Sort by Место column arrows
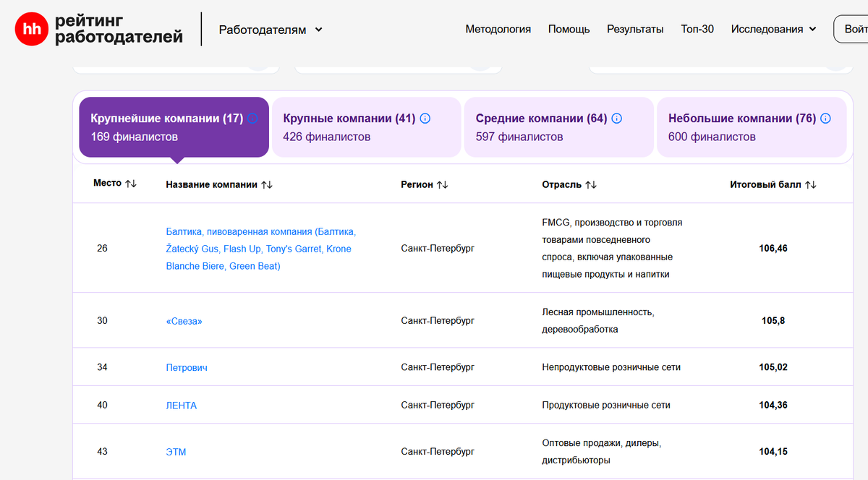Screen dimensions: 868x480 [130, 184]
